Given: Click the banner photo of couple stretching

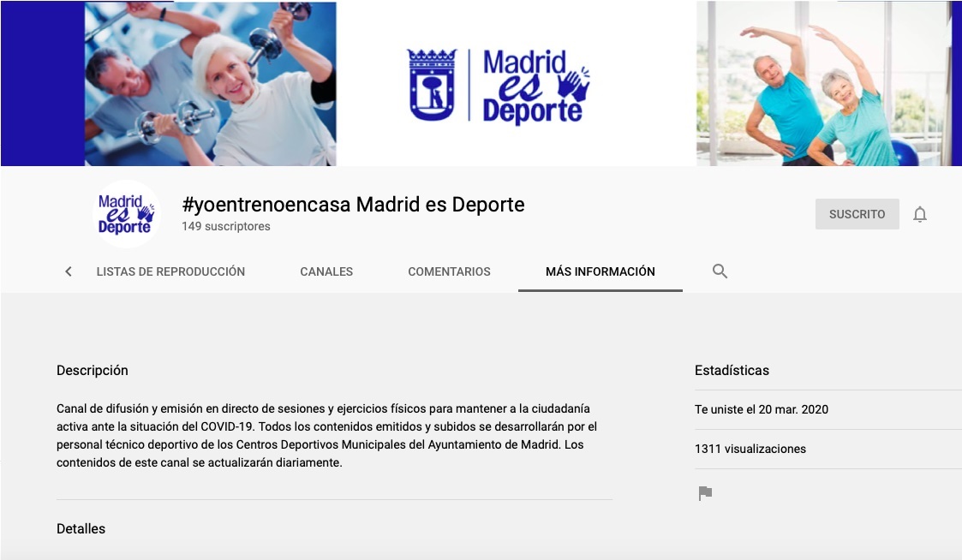Looking at the screenshot, I should [x=822, y=84].
